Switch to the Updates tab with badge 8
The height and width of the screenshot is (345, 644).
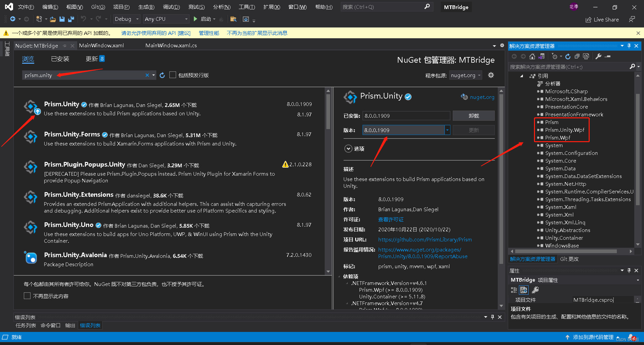(95, 59)
